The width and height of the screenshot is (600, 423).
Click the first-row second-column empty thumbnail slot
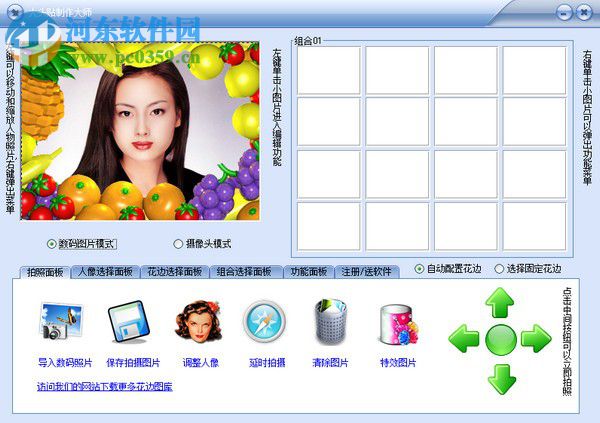(x=397, y=70)
